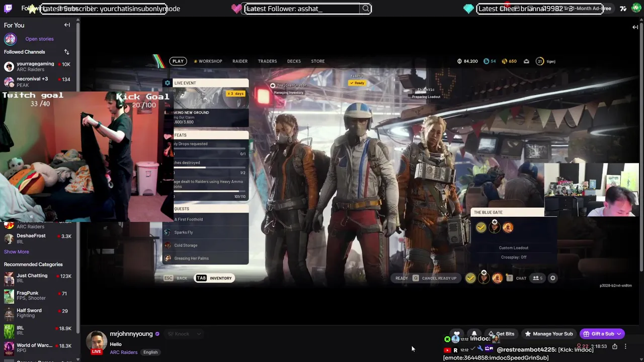Select quest Cold Storage

pyautogui.click(x=206, y=245)
